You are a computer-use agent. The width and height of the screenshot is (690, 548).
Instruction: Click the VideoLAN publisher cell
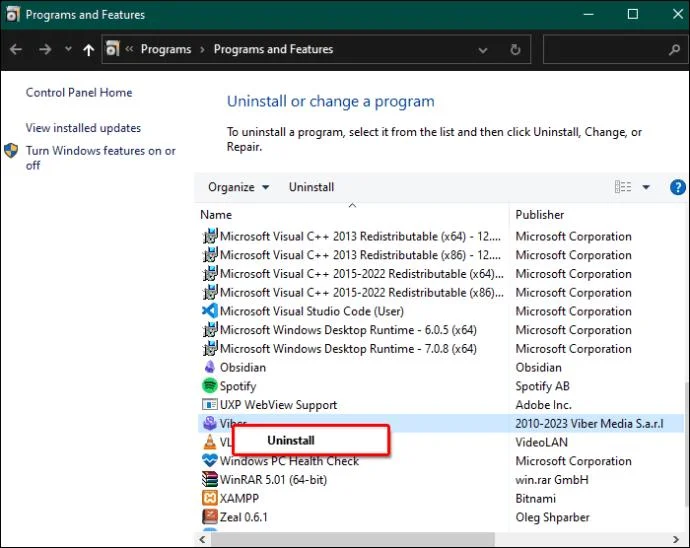point(541,442)
